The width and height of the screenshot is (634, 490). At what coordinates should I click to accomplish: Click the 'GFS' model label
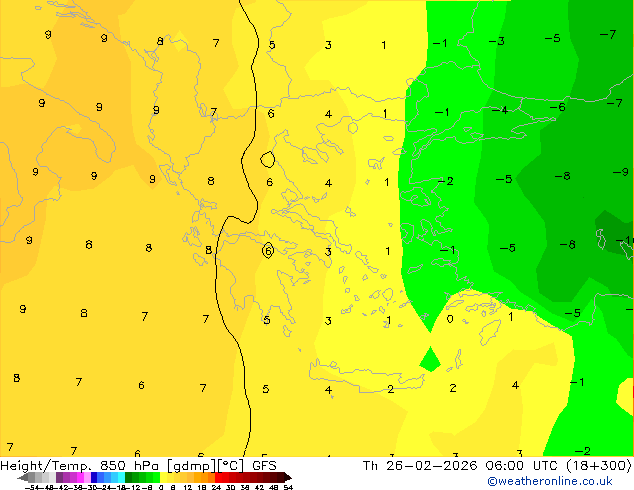(264, 466)
